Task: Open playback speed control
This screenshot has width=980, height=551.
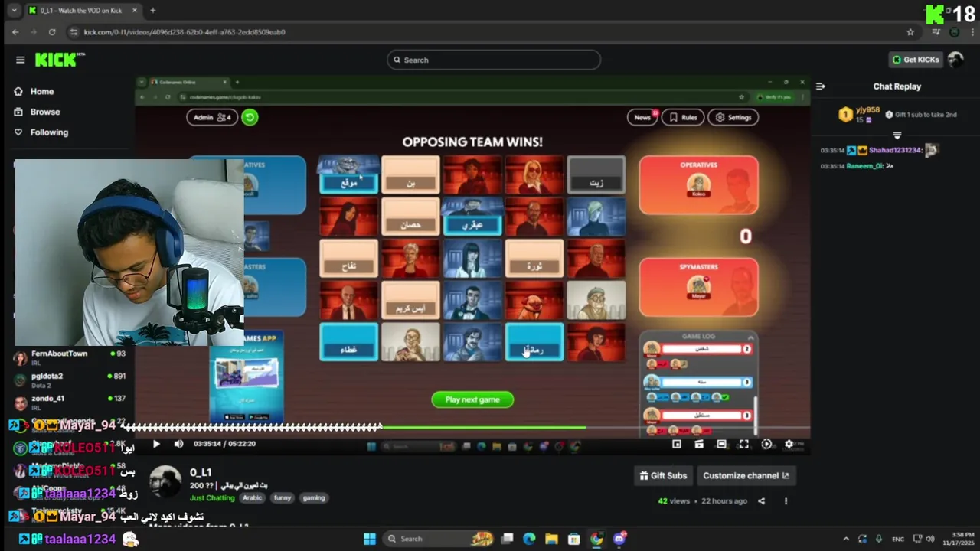Action: pos(766,444)
